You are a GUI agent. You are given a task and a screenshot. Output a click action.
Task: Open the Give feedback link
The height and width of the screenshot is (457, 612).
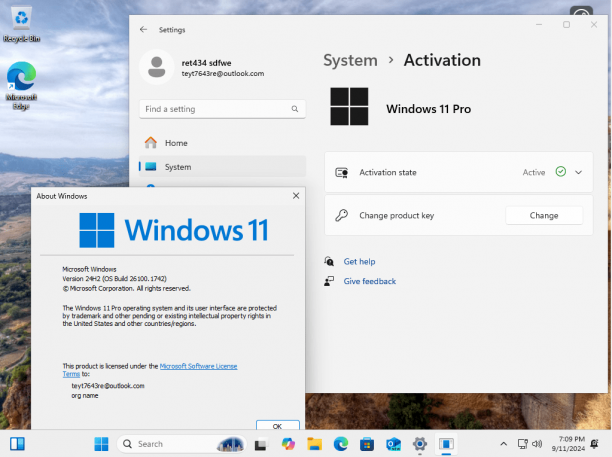(x=370, y=281)
